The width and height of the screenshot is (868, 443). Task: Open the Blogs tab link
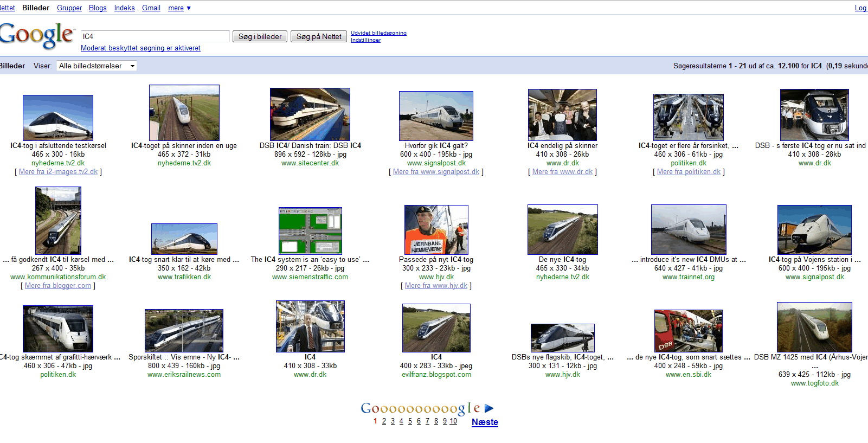[x=98, y=8]
